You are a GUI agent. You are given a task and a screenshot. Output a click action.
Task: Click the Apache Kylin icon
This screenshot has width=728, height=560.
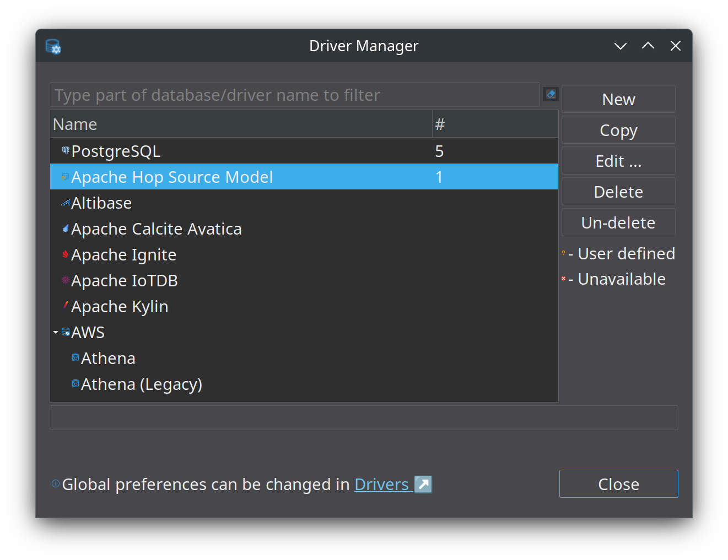66,306
